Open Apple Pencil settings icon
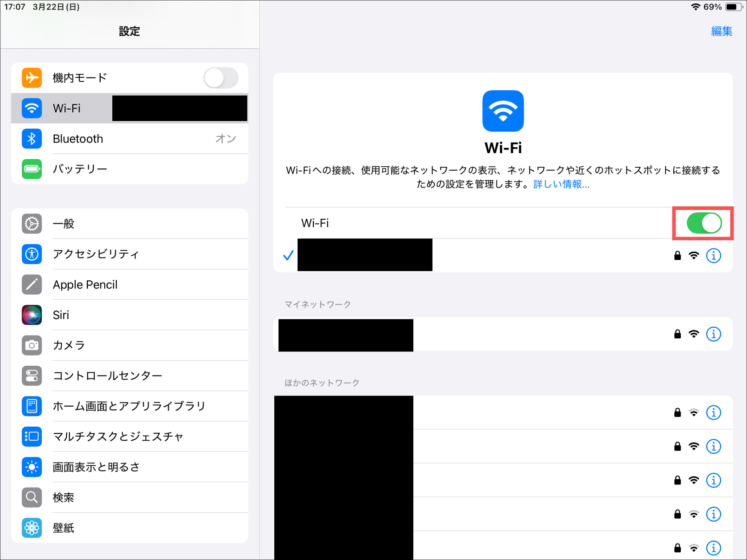The height and width of the screenshot is (560, 747). pyautogui.click(x=32, y=284)
